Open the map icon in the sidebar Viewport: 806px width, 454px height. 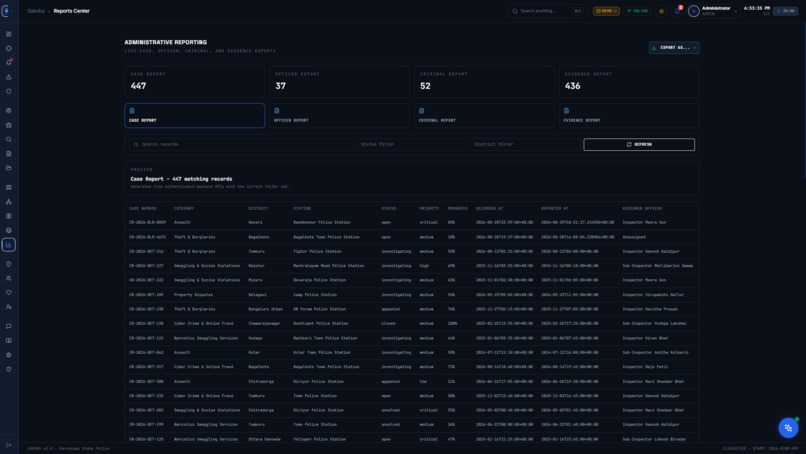9,187
